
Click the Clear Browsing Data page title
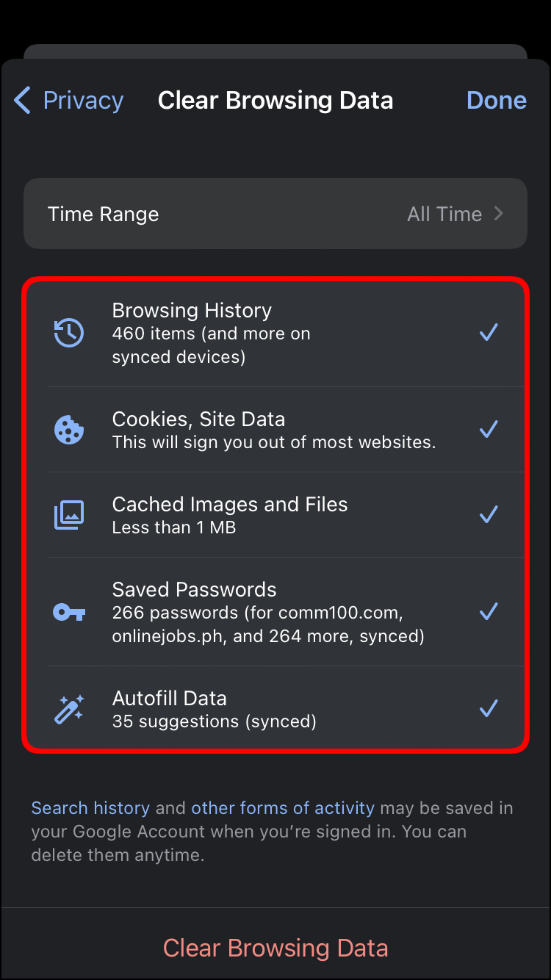click(x=275, y=101)
